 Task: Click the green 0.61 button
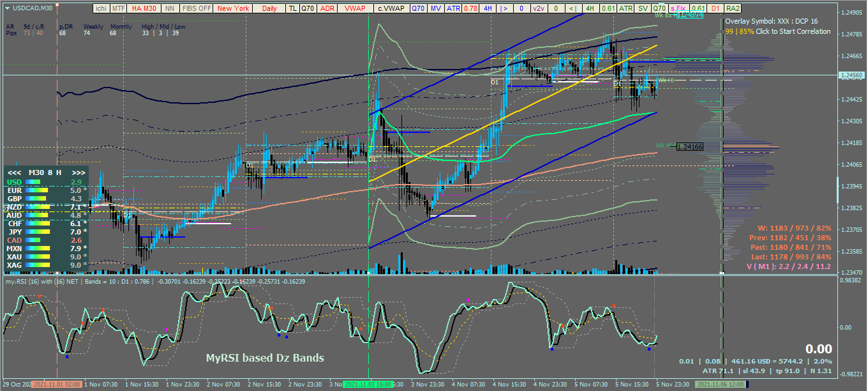[x=607, y=9]
